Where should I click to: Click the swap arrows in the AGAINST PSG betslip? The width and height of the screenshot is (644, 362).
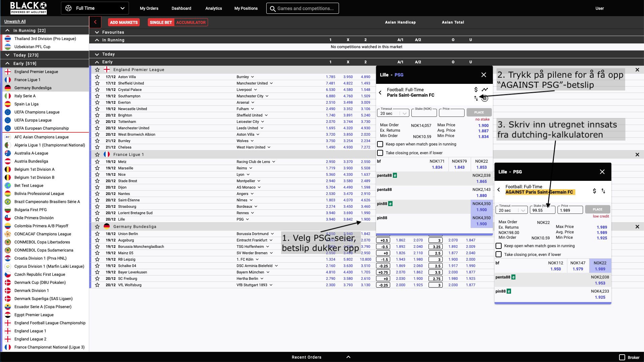click(x=603, y=191)
